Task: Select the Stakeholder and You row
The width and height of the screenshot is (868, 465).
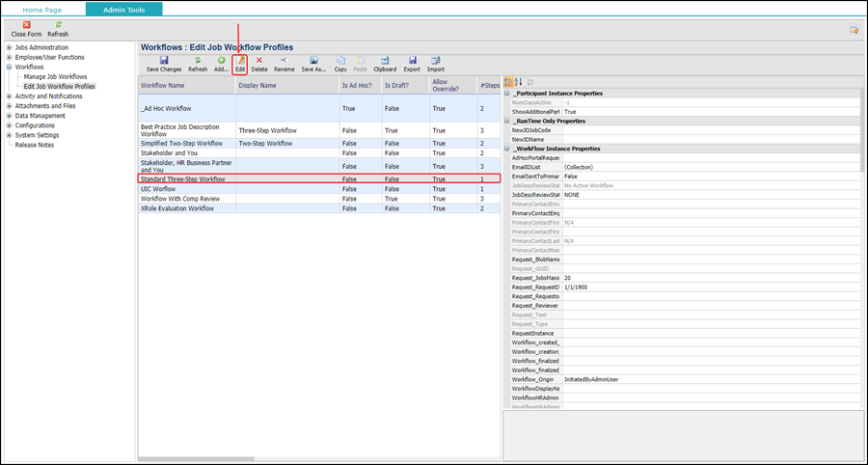Action: tap(319, 152)
